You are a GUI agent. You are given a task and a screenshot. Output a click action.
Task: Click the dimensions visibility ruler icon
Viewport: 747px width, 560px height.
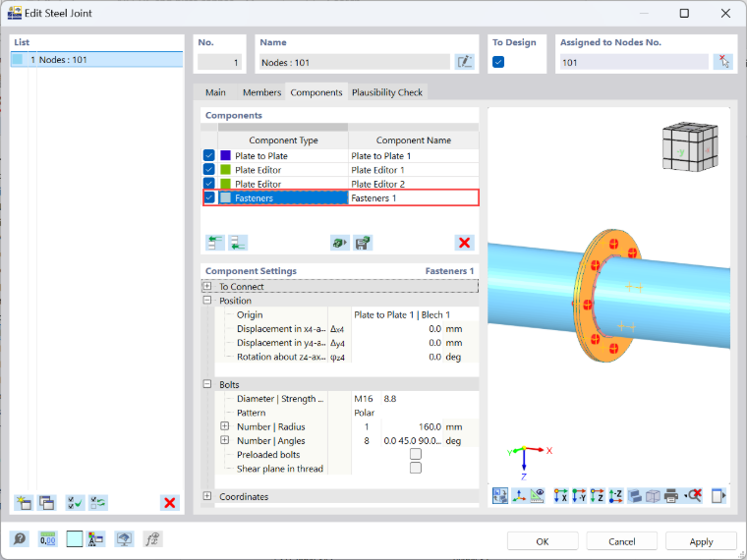537,496
